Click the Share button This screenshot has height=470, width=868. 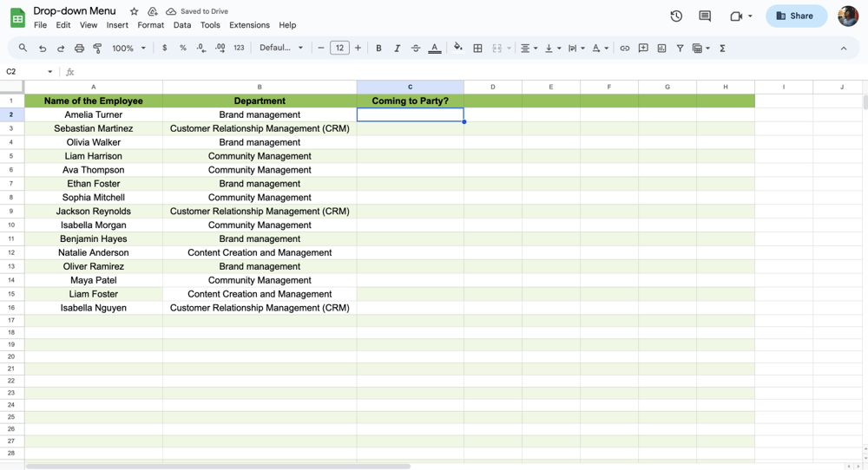(796, 16)
